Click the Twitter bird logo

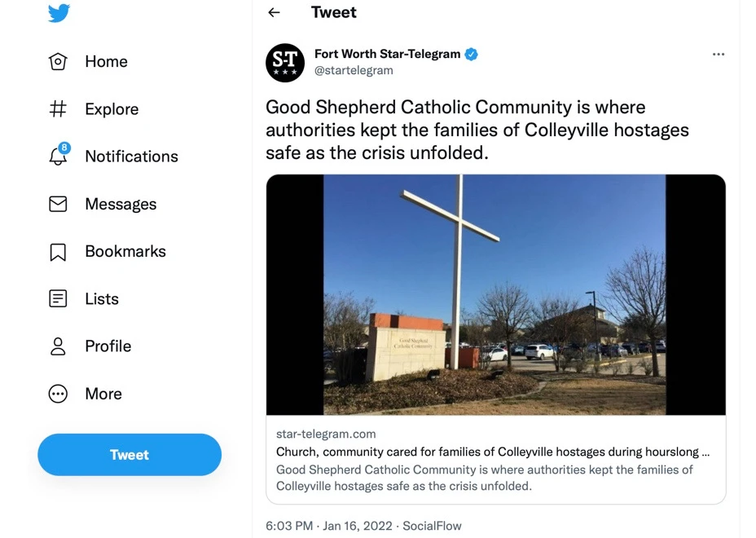(59, 13)
